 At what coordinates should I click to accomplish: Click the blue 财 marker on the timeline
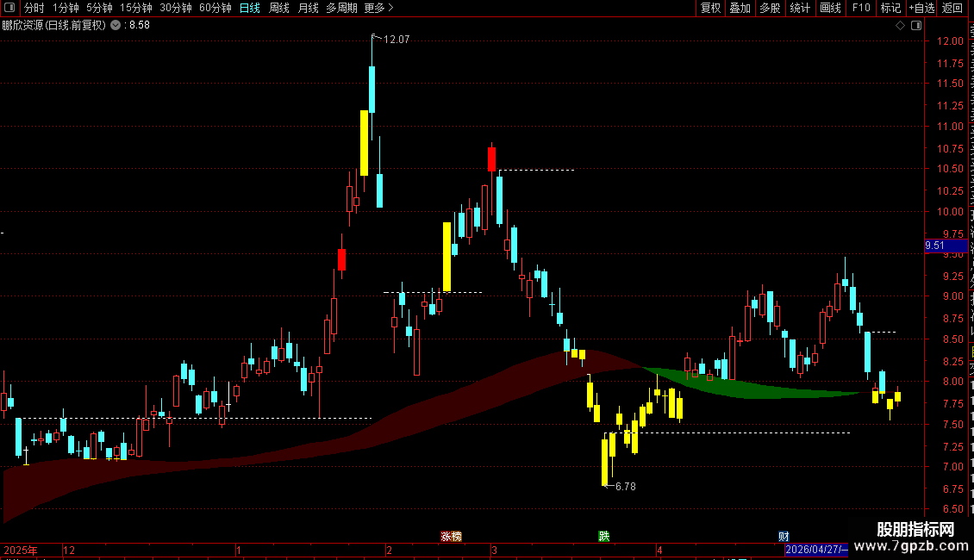[784, 537]
